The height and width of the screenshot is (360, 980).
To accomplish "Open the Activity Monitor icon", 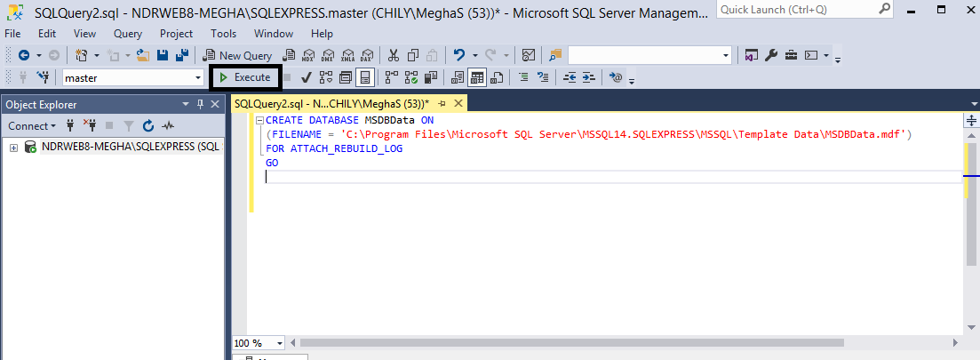I will click(x=528, y=56).
